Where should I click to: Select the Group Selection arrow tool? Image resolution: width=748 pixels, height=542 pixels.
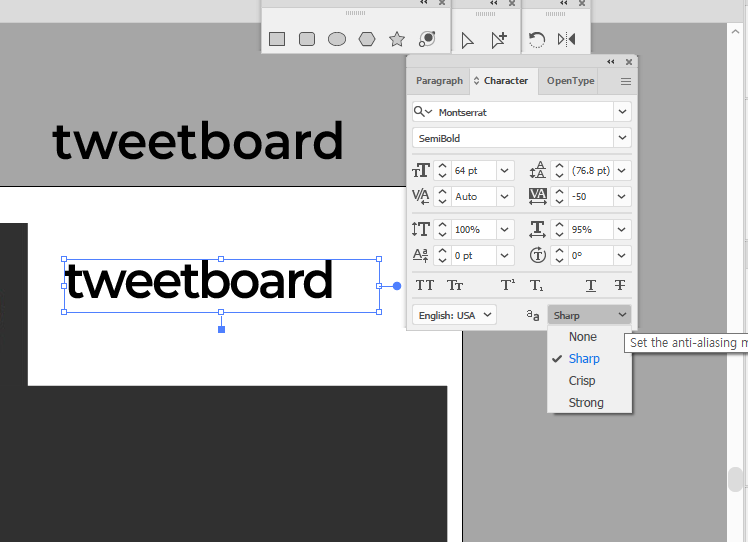point(499,40)
